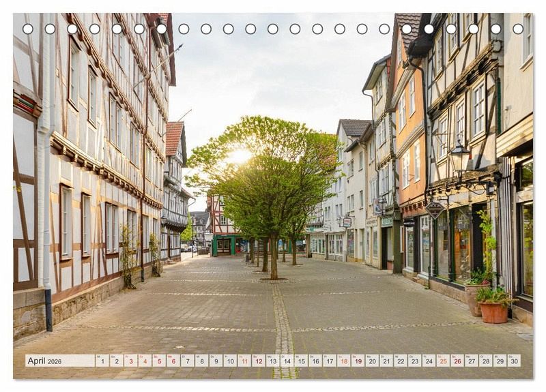Screen dimensions: 546x392
Task: Click day 26 in calendar row
Action: [457, 361]
